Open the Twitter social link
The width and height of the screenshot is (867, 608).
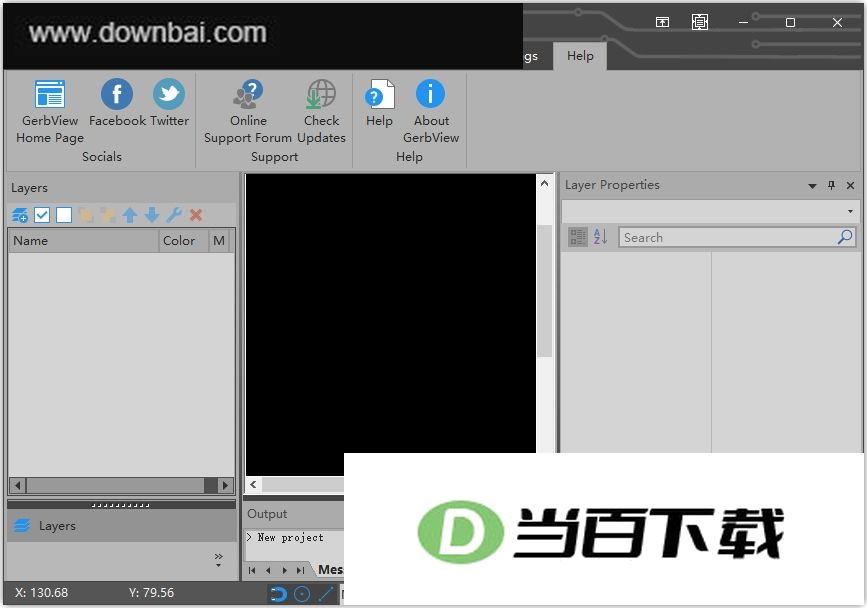coord(169,104)
